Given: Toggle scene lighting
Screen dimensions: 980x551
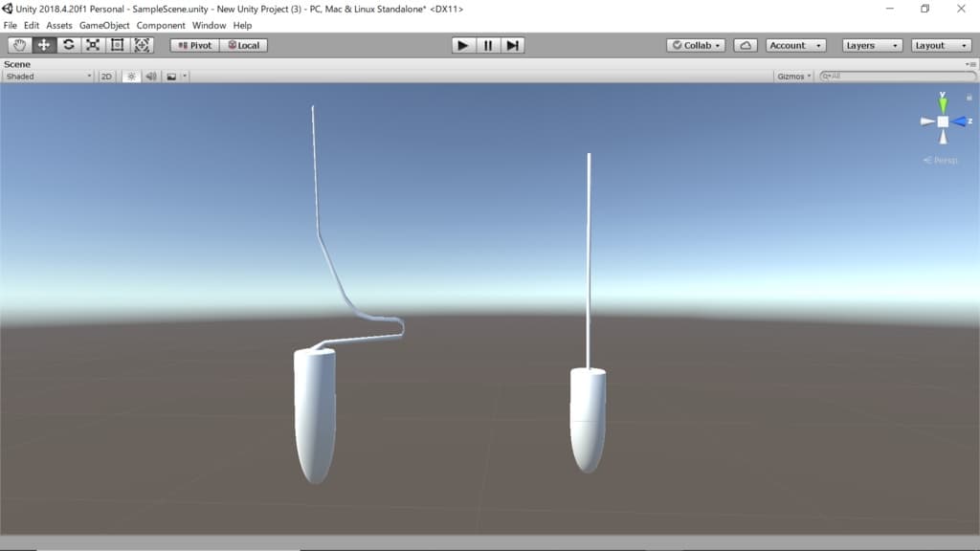Looking at the screenshot, I should click(131, 77).
